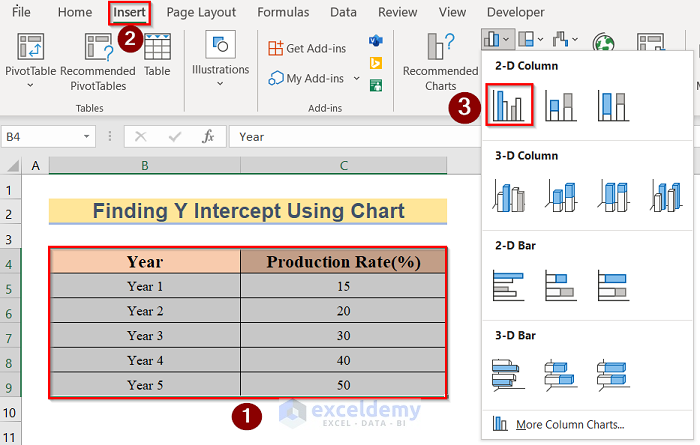
Task: Choose the 2-D Clustered Bar chart
Action: 509,285
